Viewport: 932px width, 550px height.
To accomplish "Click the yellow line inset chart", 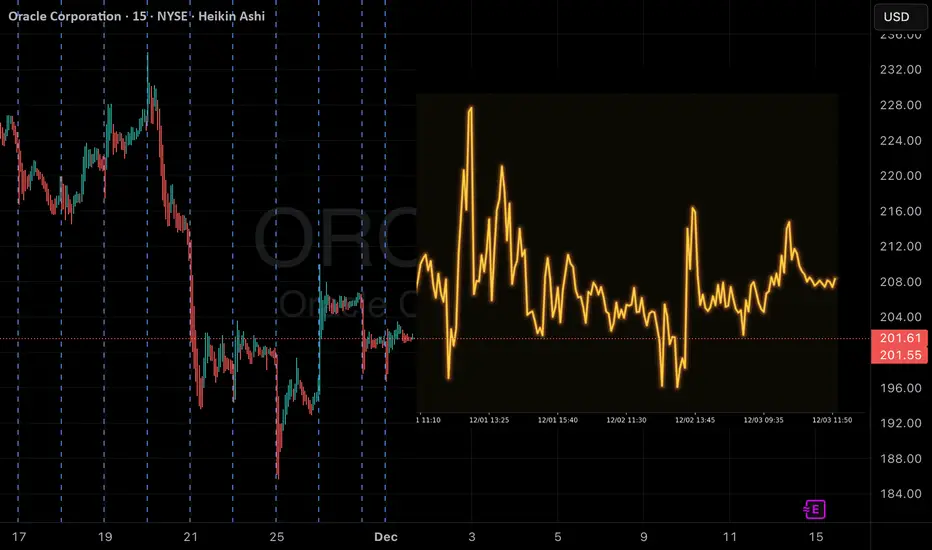I will pyautogui.click(x=627, y=253).
